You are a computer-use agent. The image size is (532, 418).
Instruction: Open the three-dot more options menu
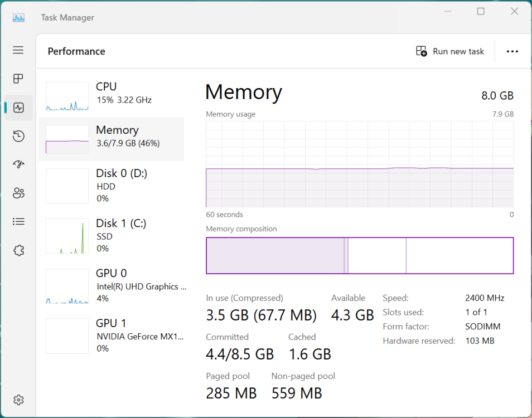tap(512, 51)
